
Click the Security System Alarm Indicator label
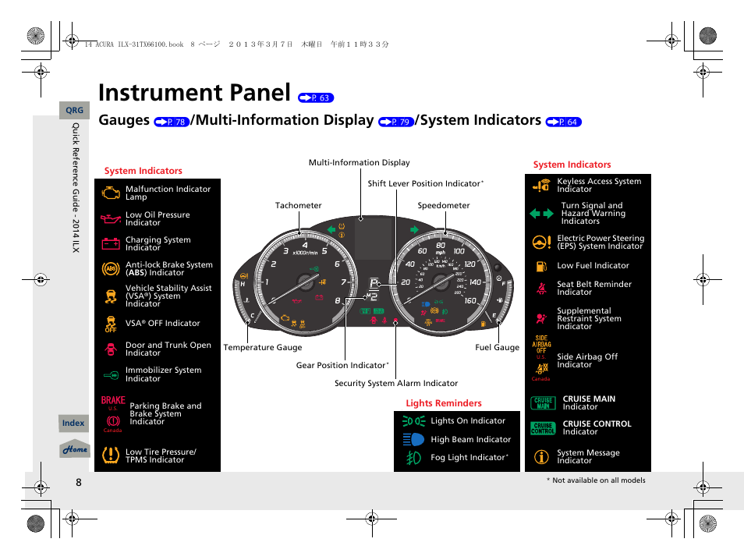tap(396, 383)
